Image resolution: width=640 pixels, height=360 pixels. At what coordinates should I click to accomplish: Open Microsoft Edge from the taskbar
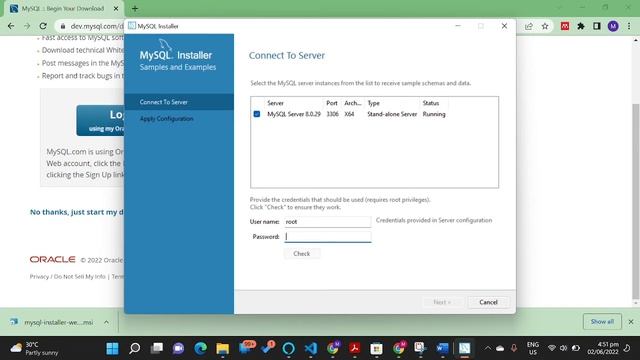[x=200, y=348]
